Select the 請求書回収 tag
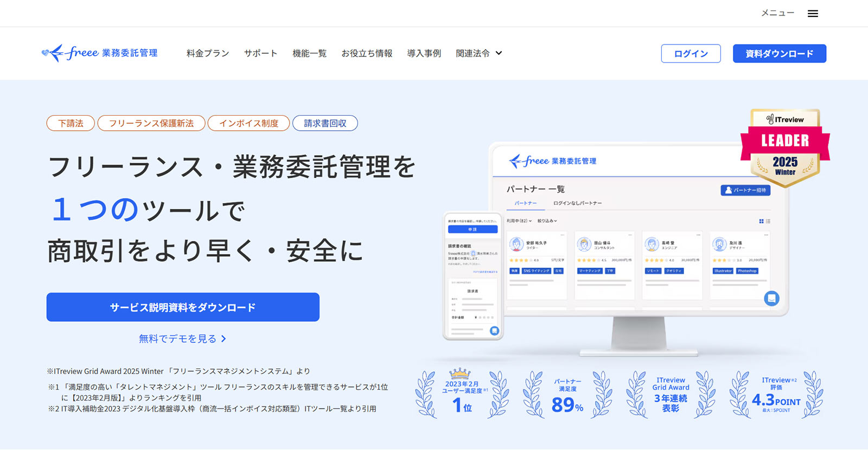868x450 pixels. pos(325,123)
